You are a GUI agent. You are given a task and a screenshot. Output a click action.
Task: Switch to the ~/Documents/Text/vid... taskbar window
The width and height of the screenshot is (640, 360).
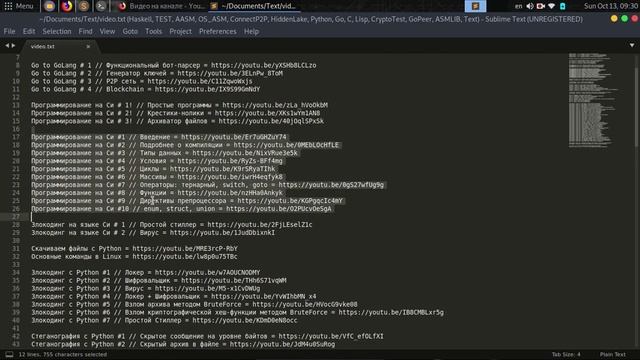click(x=253, y=6)
